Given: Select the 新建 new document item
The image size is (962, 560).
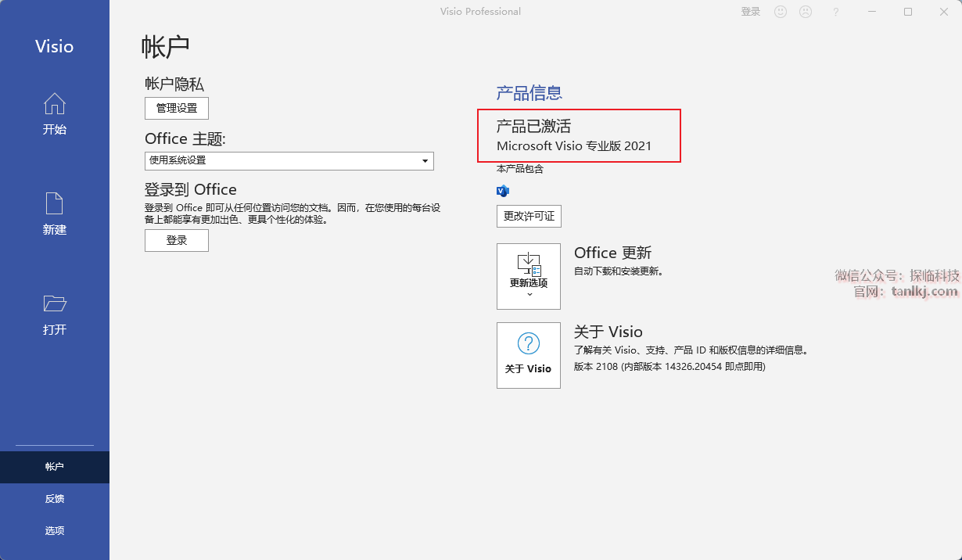Looking at the screenshot, I should click(55, 214).
